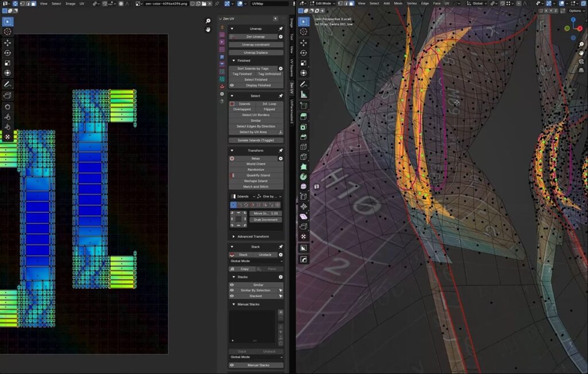Click the Unwrap constraint button
The height and width of the screenshot is (374, 588).
click(256, 45)
